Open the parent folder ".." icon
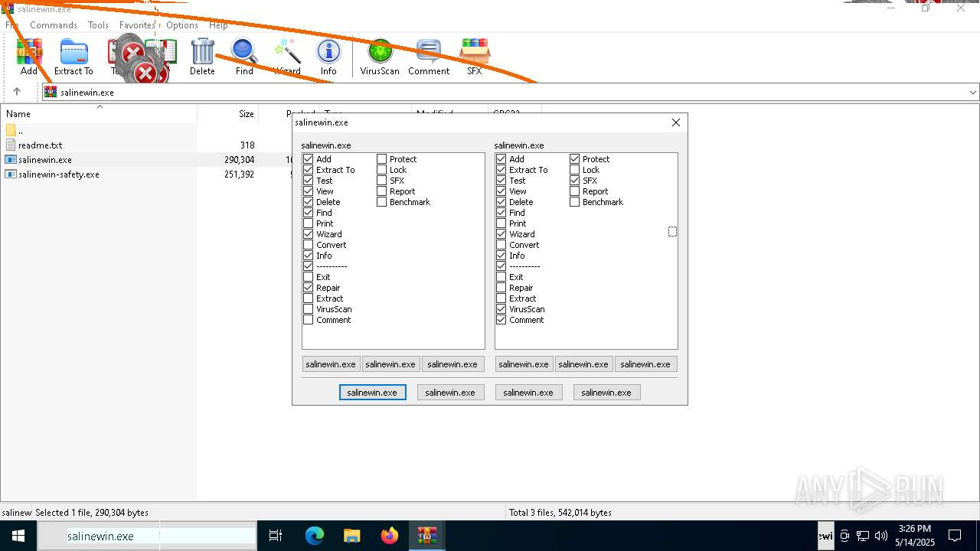The height and width of the screenshot is (551, 980). click(11, 130)
